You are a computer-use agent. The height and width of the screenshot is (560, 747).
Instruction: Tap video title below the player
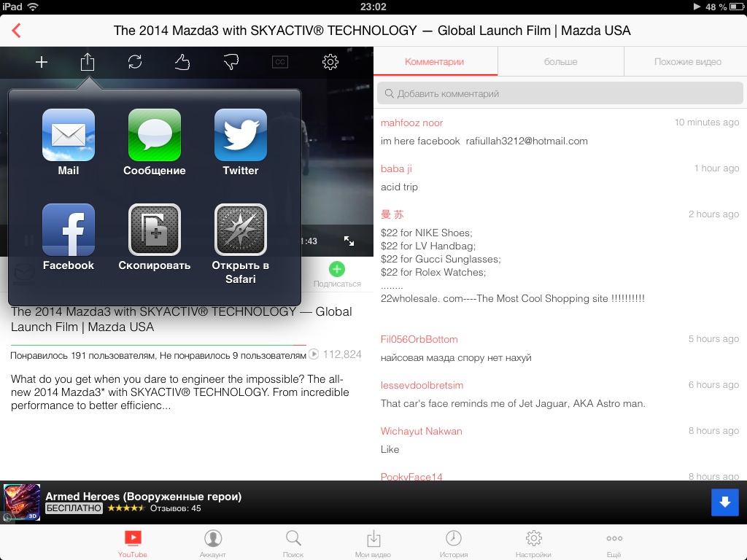[x=182, y=319]
